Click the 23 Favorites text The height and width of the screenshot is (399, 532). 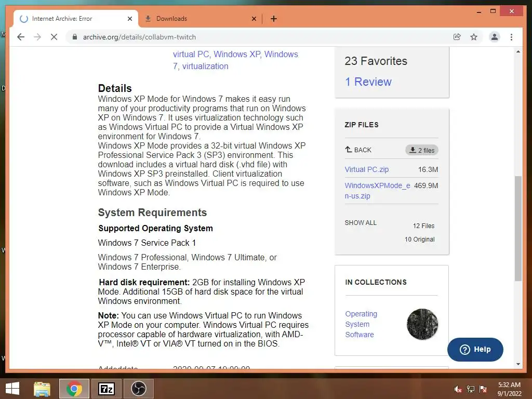pos(376,61)
